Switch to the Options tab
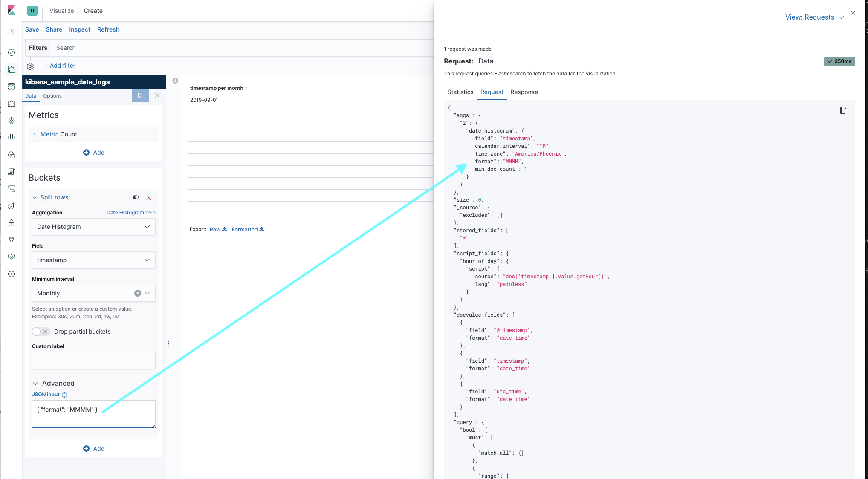Image resolution: width=868 pixels, height=479 pixels. tap(52, 95)
